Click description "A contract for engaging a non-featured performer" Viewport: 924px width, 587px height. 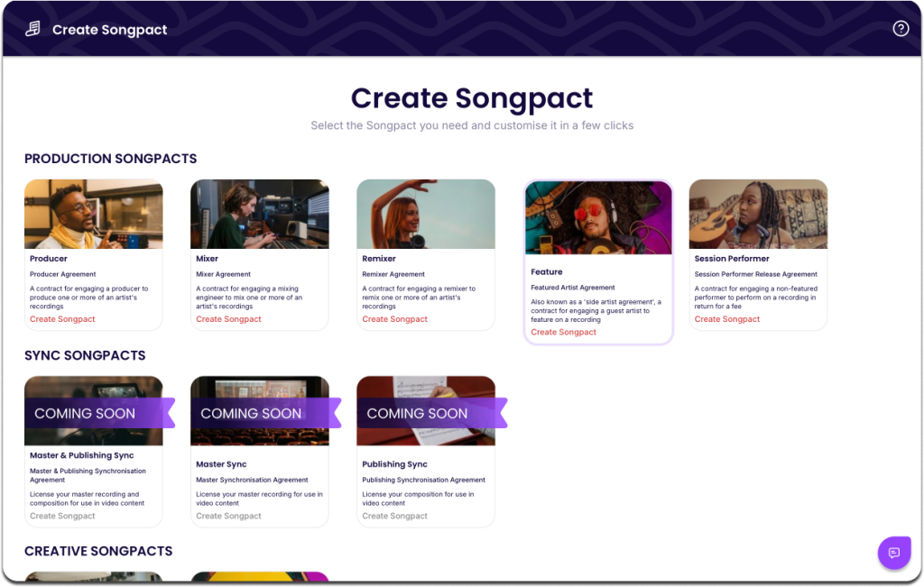click(756, 298)
